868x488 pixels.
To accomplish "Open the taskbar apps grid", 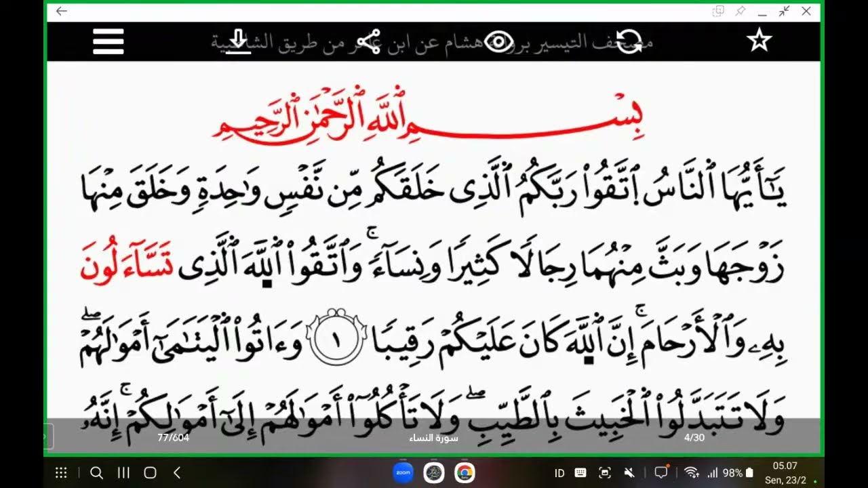I will [x=61, y=473].
